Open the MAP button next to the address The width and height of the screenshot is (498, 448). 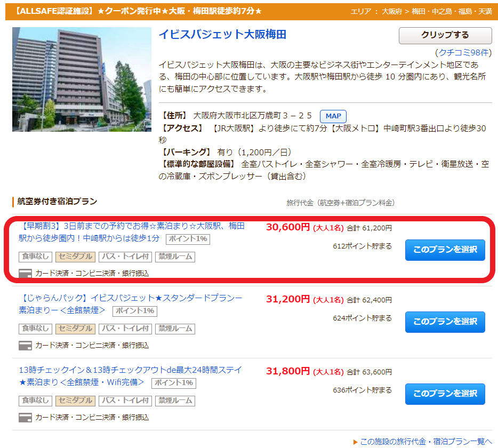[333, 116]
